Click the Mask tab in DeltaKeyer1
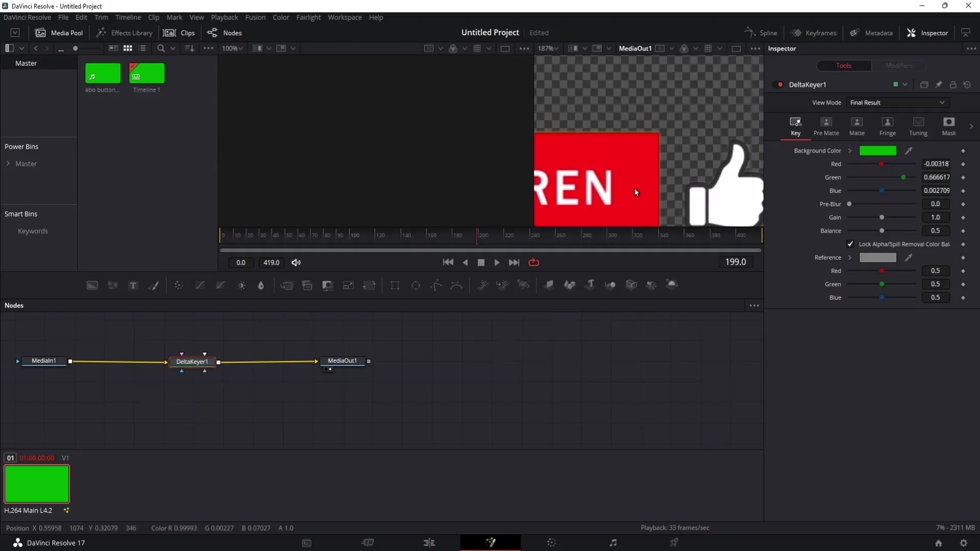 (x=951, y=126)
